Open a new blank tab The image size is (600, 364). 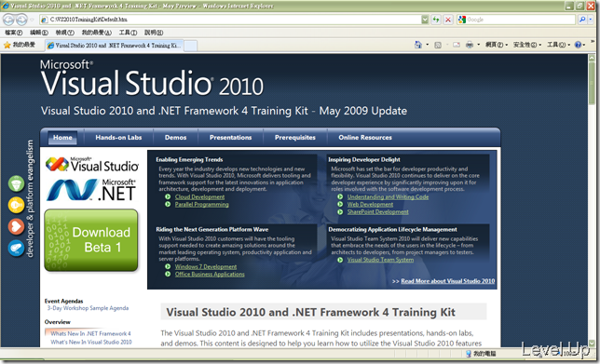pos(191,46)
